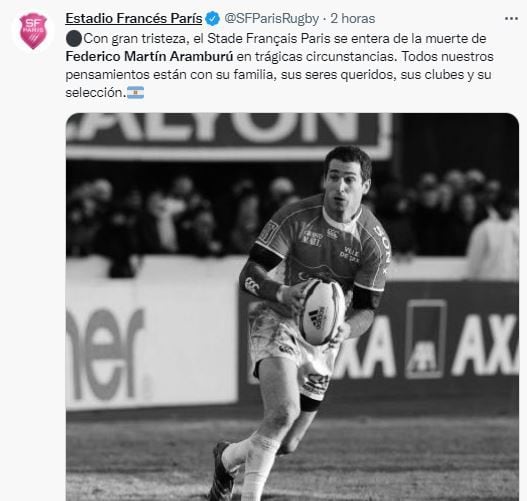Click the Canterbury logo on player's forearm
The image size is (527, 501).
pos(252,285)
